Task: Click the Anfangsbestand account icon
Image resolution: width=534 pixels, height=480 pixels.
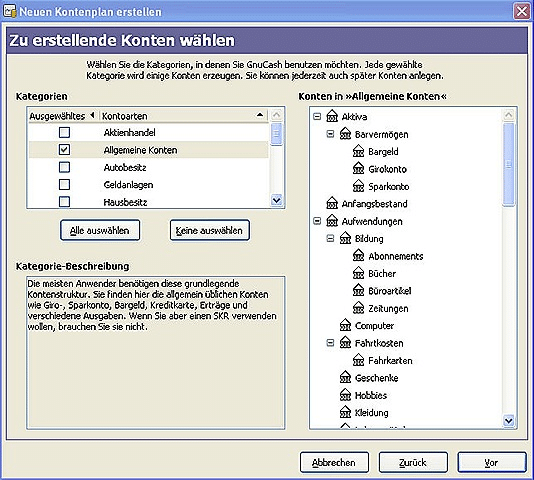Action: (332, 203)
